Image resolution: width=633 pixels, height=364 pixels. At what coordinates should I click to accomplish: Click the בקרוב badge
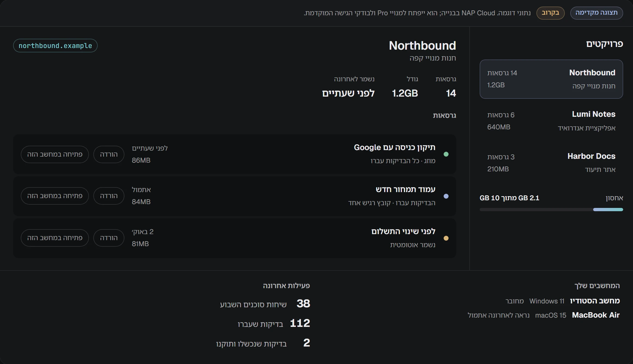550,13
